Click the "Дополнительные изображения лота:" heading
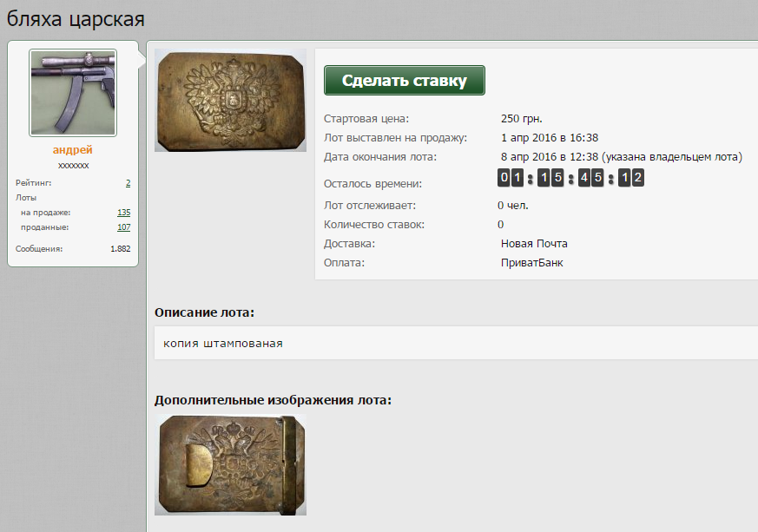758x532 pixels. 273,400
